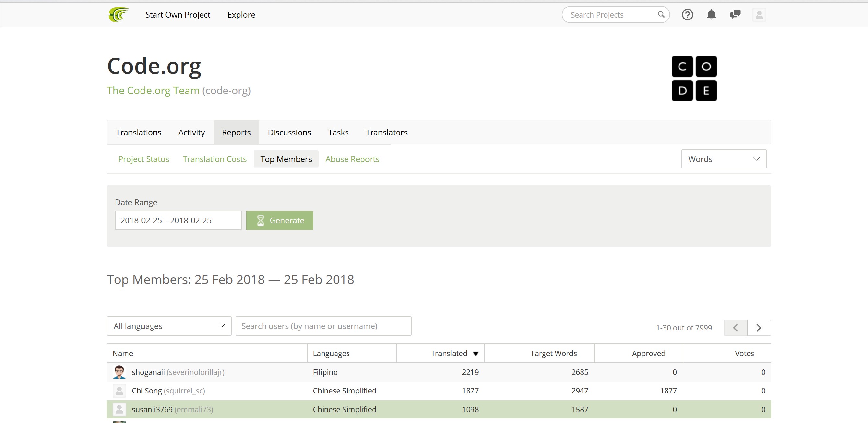The height and width of the screenshot is (423, 868).
Task: Go to the previous results page arrow
Action: click(x=735, y=328)
